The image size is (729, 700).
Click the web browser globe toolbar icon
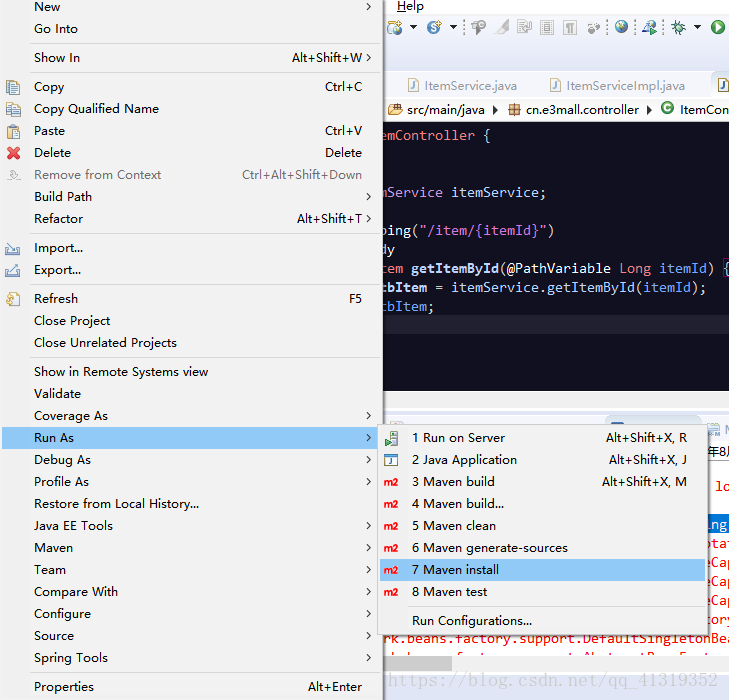point(621,27)
